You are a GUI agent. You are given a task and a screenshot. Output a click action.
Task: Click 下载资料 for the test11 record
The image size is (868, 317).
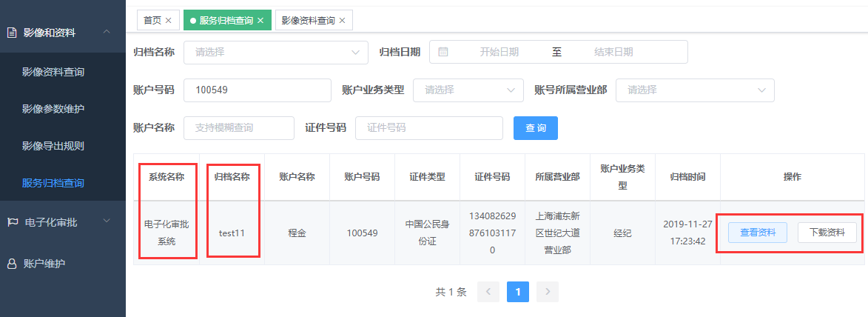coord(827,233)
